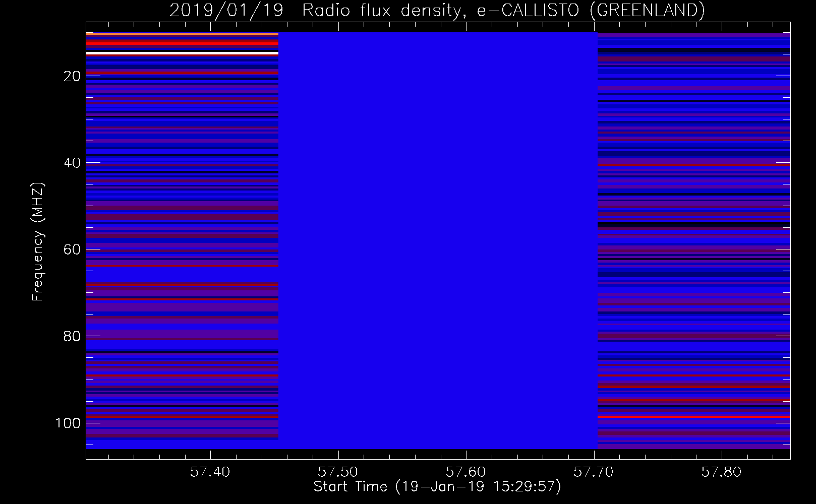
Task: Click the bright red band near 100 MHz on right
Action: [694, 417]
